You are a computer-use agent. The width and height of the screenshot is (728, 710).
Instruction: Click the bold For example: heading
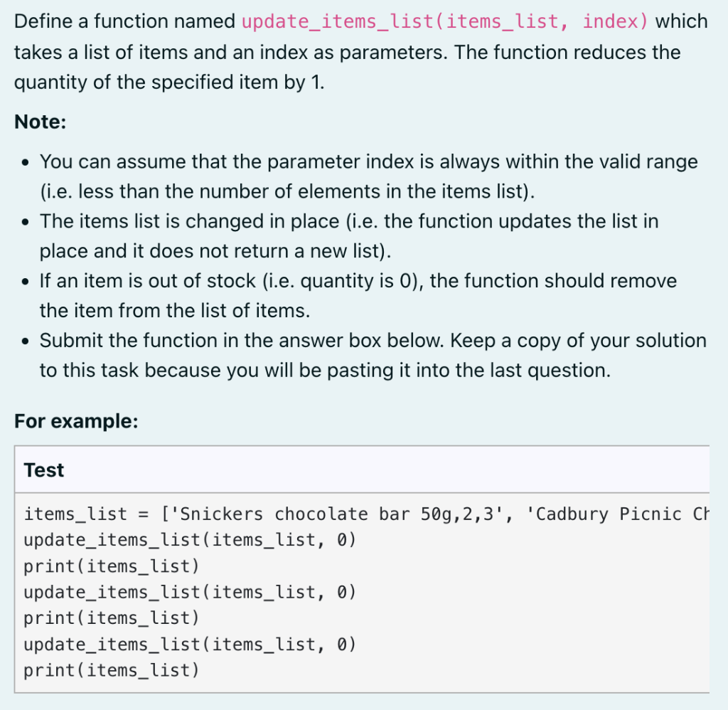coord(76,421)
